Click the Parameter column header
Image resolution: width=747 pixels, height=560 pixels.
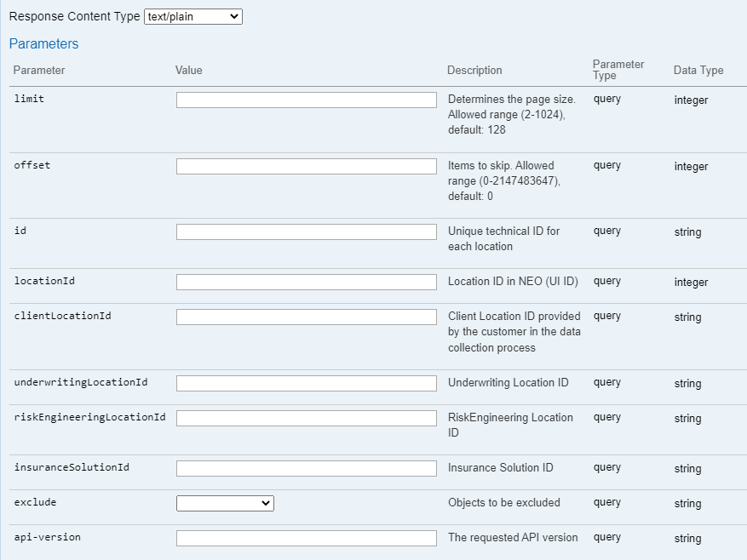coord(38,71)
